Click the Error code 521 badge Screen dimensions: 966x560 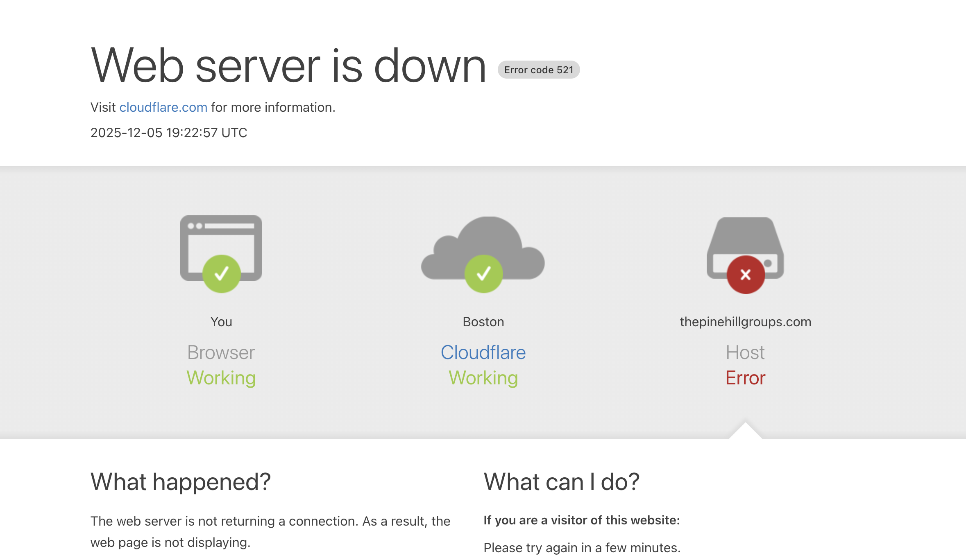pyautogui.click(x=538, y=70)
